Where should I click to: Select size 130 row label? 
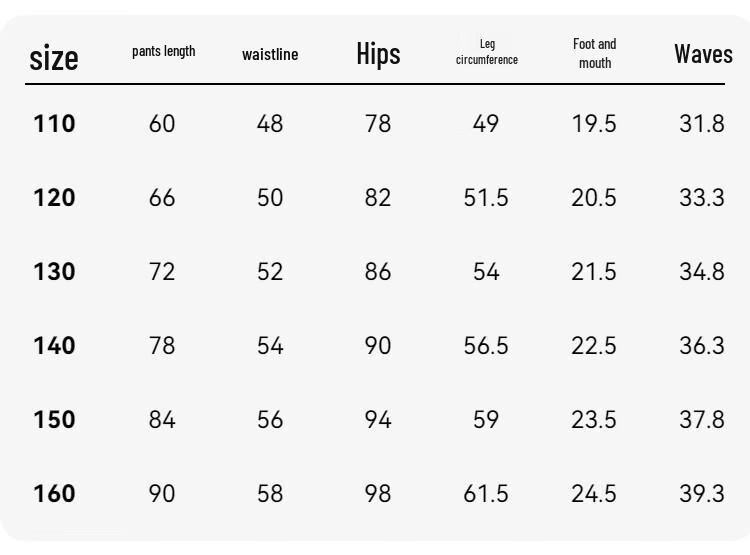pyautogui.click(x=55, y=272)
